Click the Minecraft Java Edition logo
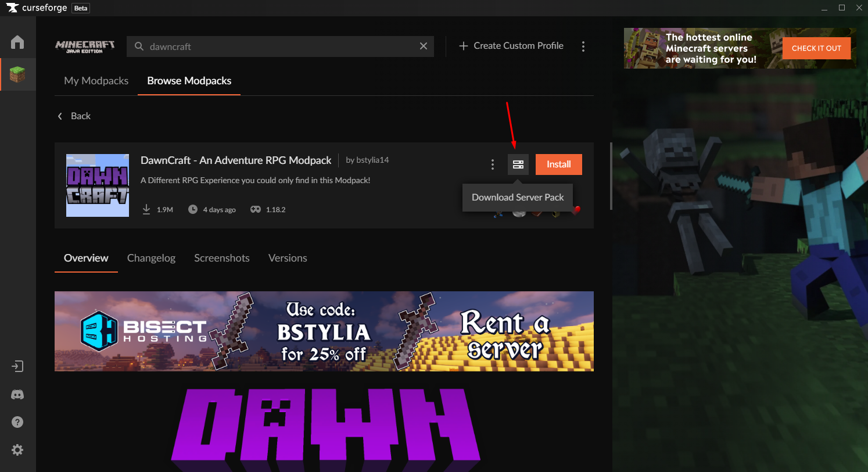This screenshot has height=472, width=868. tap(85, 47)
